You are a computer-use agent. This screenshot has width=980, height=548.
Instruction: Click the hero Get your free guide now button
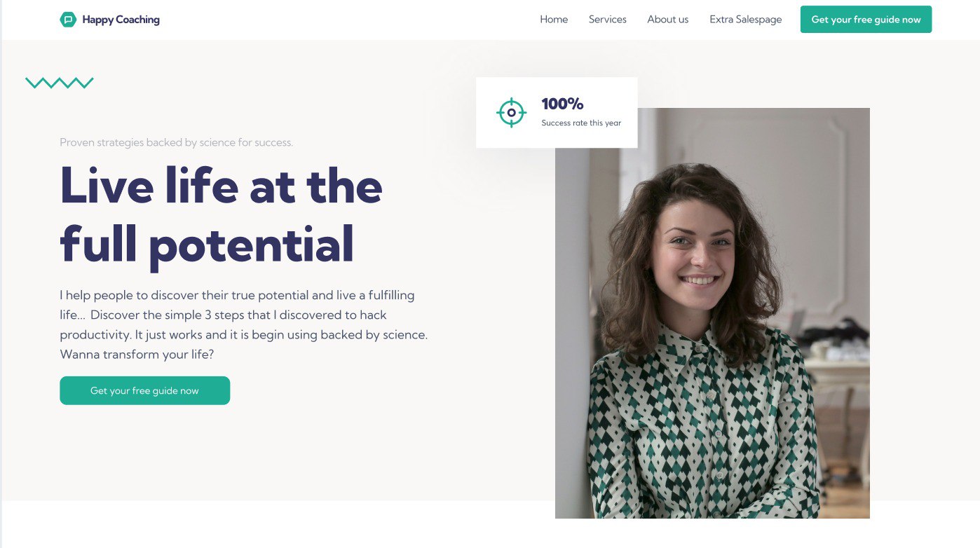pos(144,390)
